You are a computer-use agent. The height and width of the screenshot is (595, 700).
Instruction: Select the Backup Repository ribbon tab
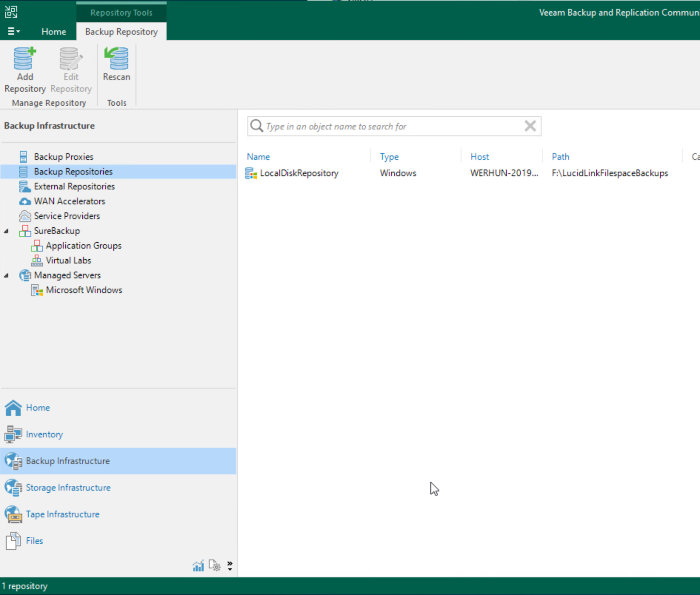click(x=121, y=31)
